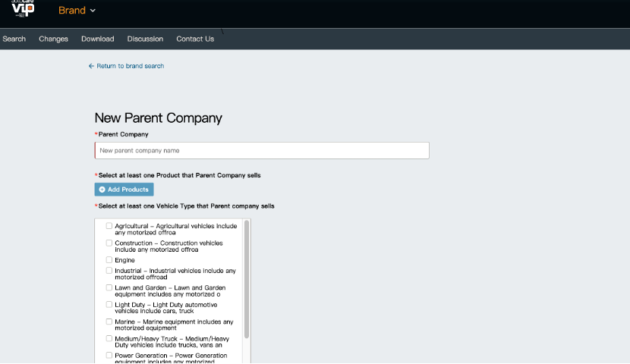Enable the Engine checkbox
The height and width of the screenshot is (364, 630).
tap(109, 260)
